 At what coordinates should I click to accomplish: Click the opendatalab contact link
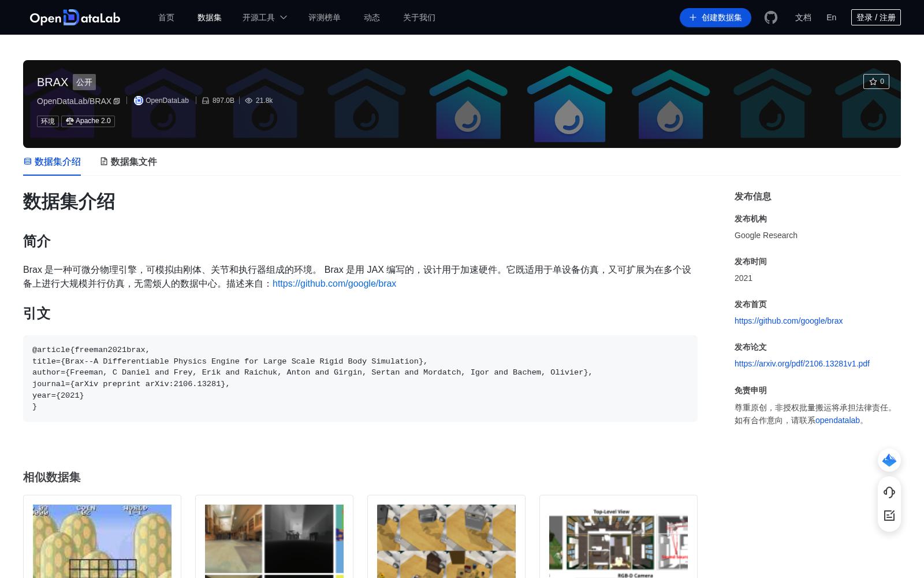pyautogui.click(x=837, y=420)
